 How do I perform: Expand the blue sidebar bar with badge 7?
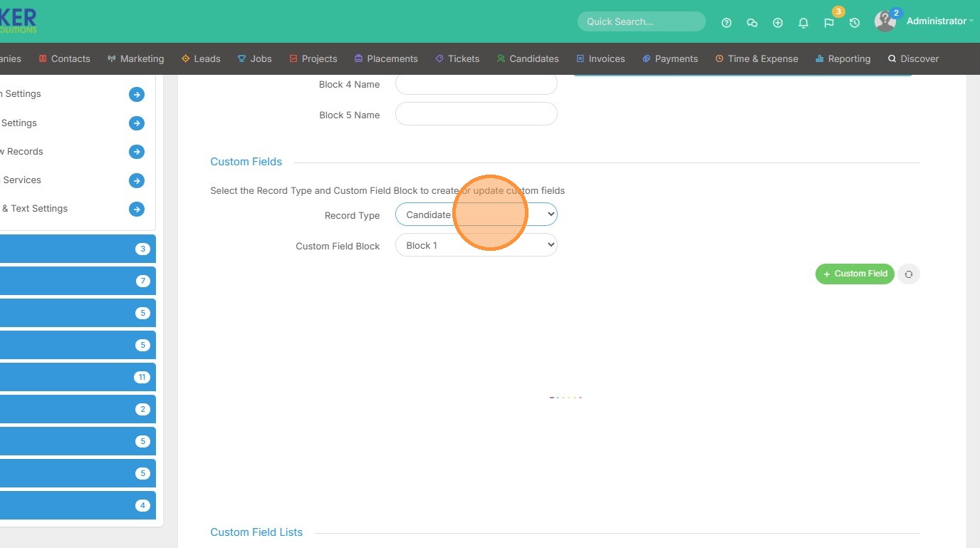coord(78,281)
